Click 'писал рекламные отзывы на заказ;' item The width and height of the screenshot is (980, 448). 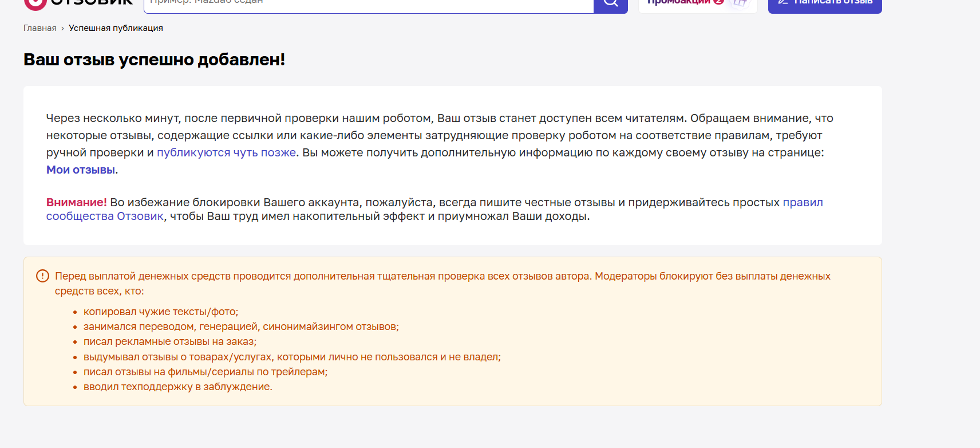pyautogui.click(x=170, y=341)
